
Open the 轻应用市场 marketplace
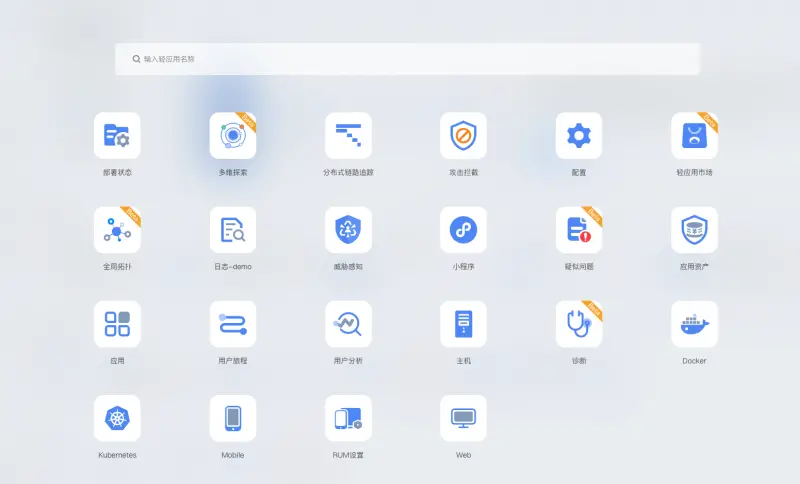click(694, 135)
